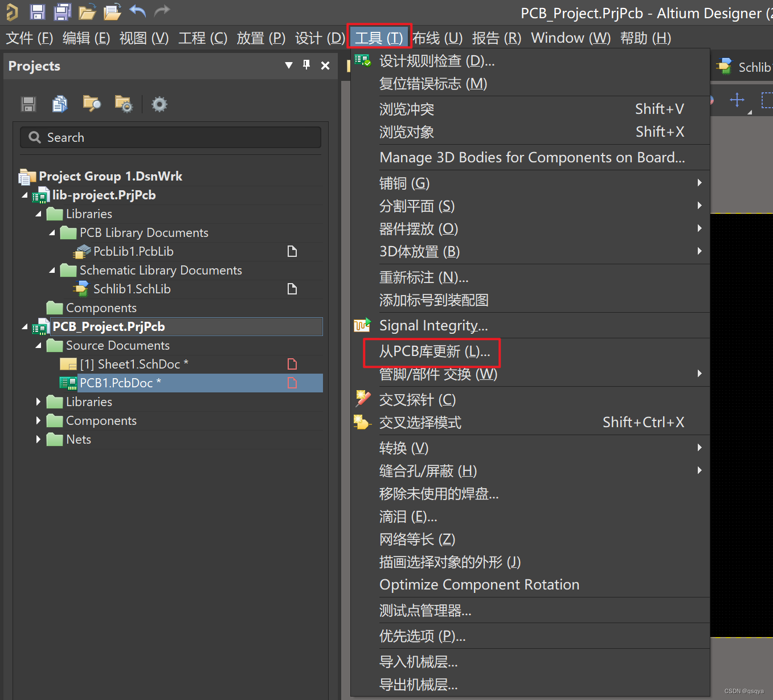Select Components folder under lib-project
This screenshot has height=700, width=773.
[x=101, y=308]
